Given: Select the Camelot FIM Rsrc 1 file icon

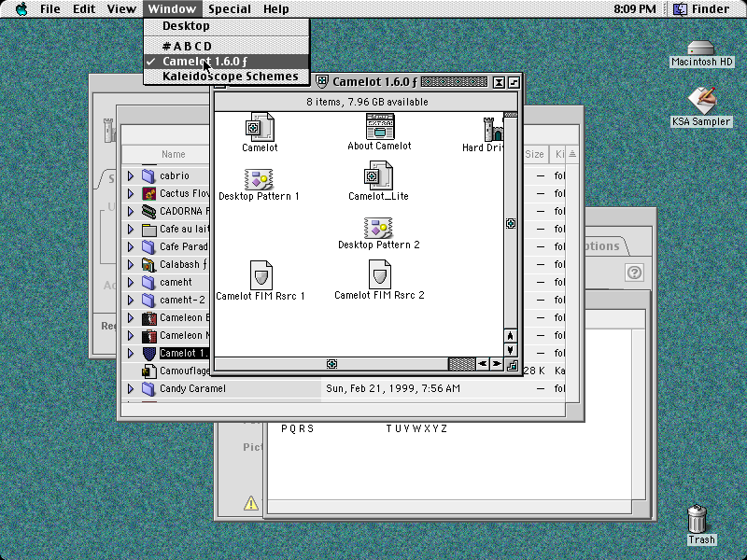Looking at the screenshot, I should tap(261, 274).
